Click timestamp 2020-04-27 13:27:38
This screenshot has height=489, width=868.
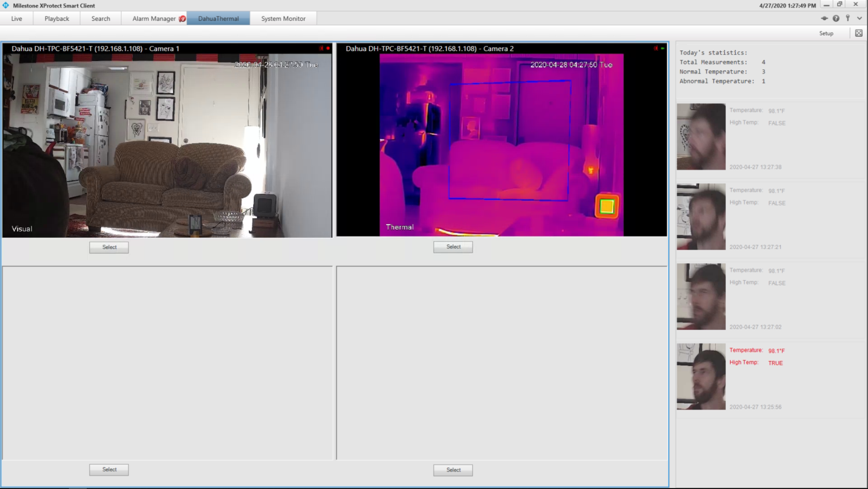click(755, 167)
